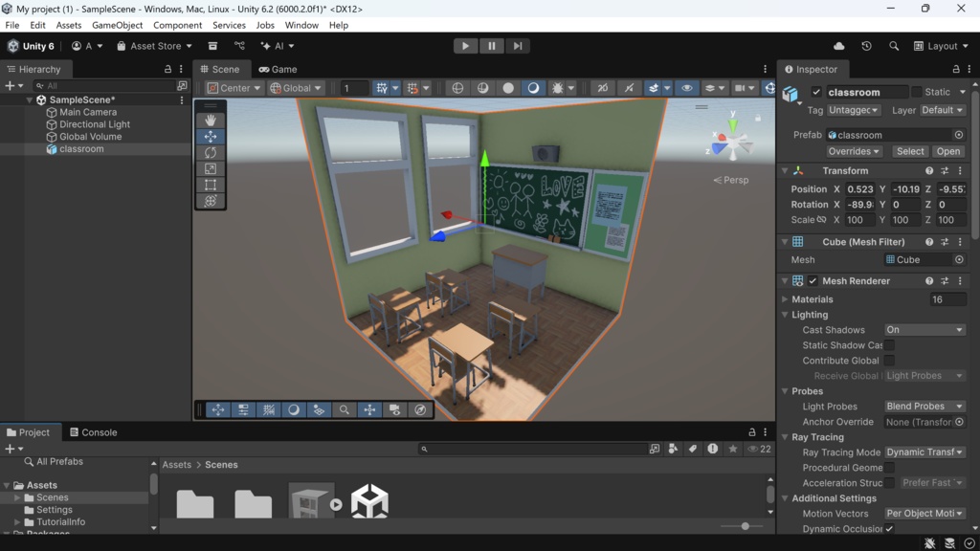The height and width of the screenshot is (551, 980).
Task: Toggle scene lighting icon
Action: [x=533, y=88]
